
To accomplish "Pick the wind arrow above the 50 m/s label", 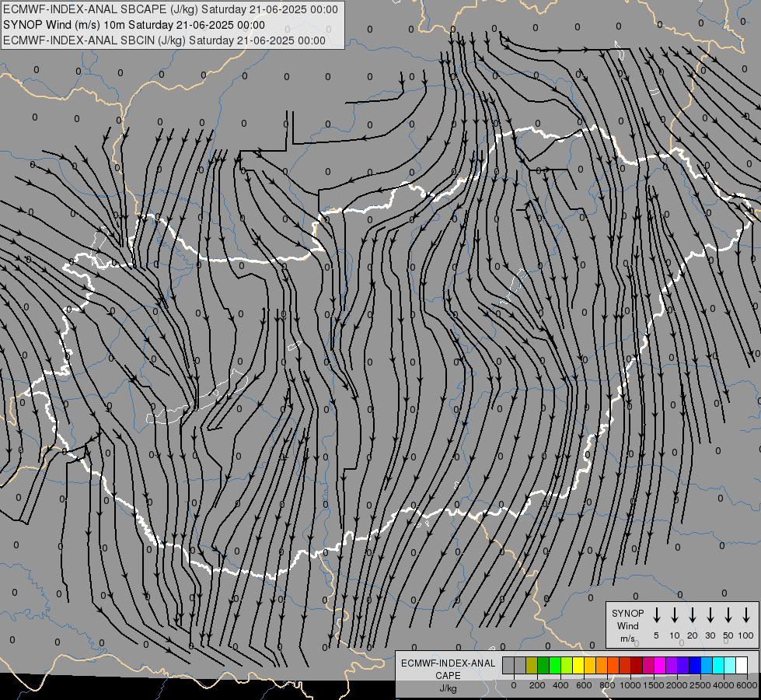I will pos(728,615).
